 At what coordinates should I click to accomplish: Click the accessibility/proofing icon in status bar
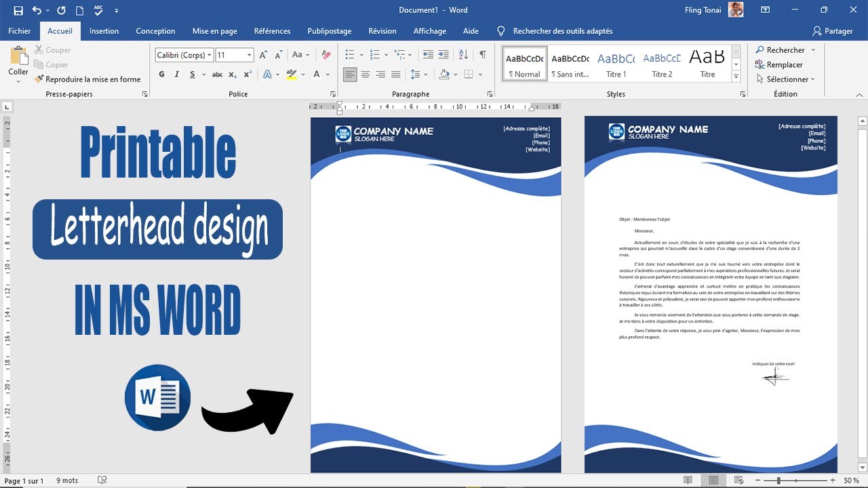[102, 480]
